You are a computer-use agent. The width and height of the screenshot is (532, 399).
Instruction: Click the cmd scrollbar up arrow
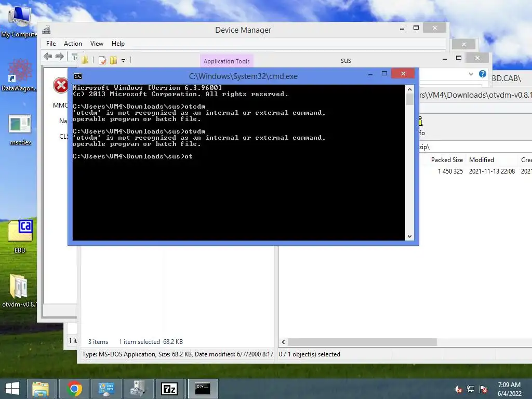[x=409, y=89]
